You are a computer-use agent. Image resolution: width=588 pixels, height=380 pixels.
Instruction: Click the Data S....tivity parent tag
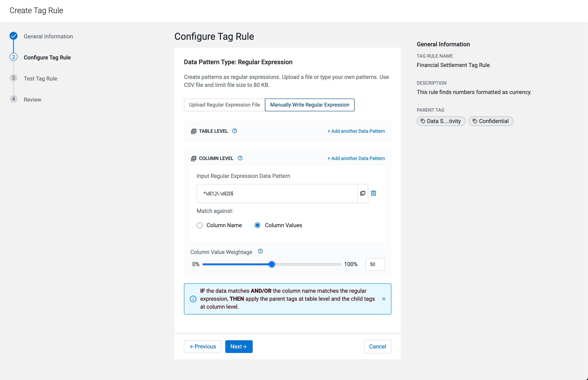pos(441,121)
